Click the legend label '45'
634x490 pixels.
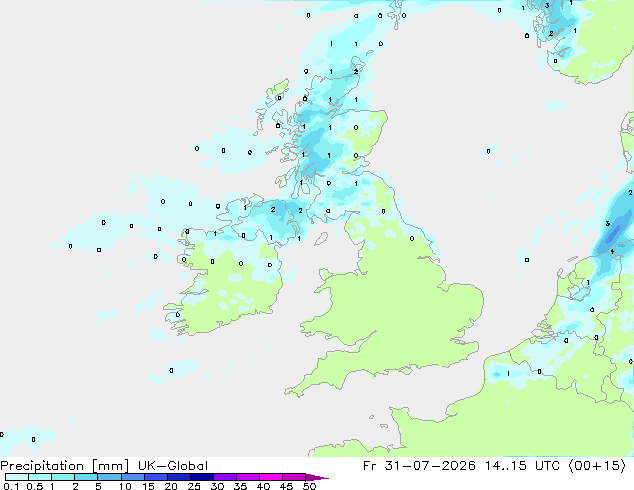[286, 486]
